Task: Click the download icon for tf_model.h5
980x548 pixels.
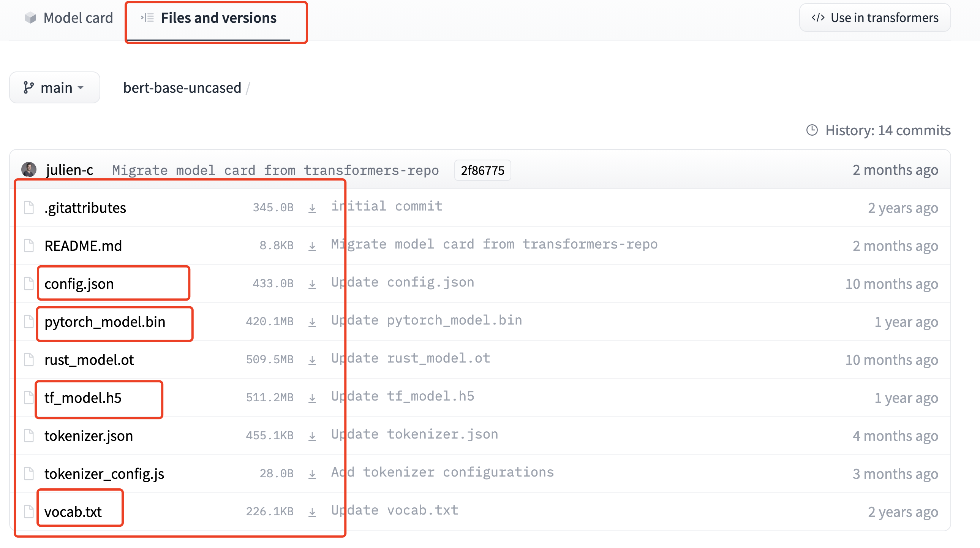Action: point(312,397)
